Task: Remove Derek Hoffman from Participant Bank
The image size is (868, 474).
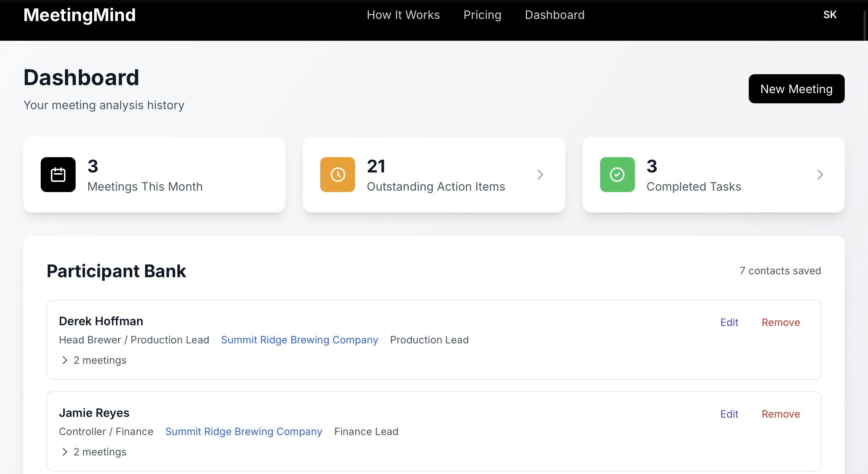Action: pos(780,322)
